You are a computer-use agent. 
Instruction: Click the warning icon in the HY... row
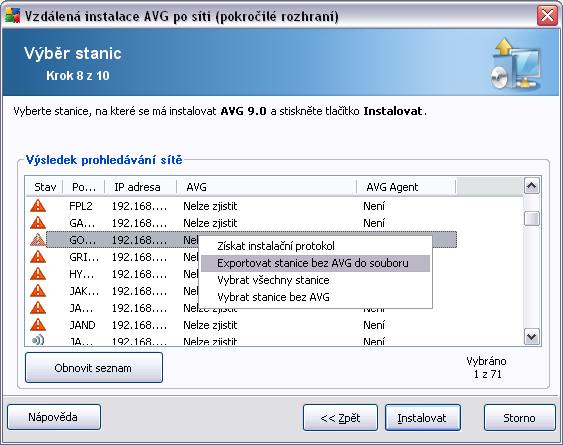point(38,274)
